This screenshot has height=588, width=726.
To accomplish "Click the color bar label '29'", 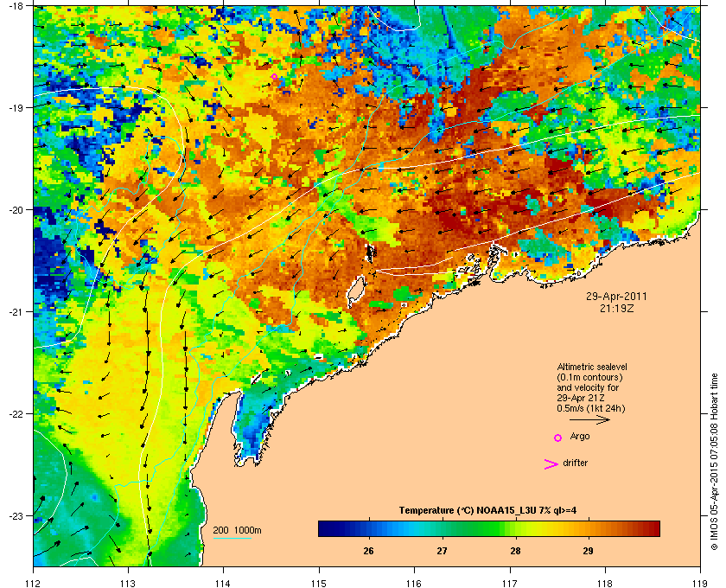I will 588,551.
